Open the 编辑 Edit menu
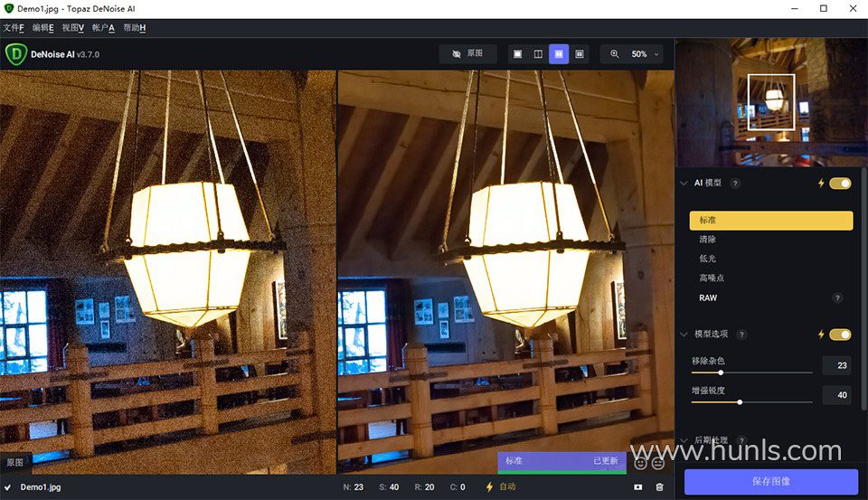This screenshot has width=868, height=500. coord(42,28)
